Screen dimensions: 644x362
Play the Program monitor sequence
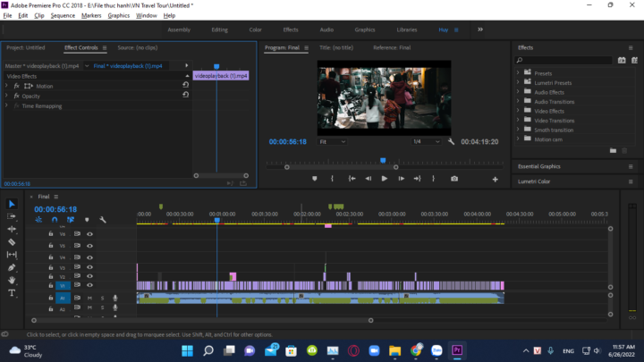click(385, 179)
